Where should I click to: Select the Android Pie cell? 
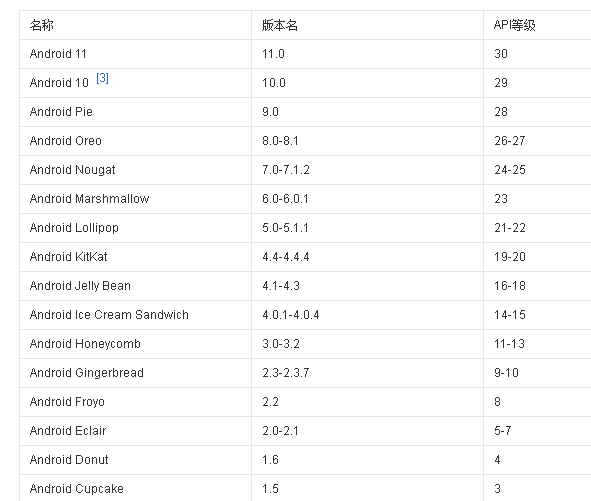[x=135, y=112]
